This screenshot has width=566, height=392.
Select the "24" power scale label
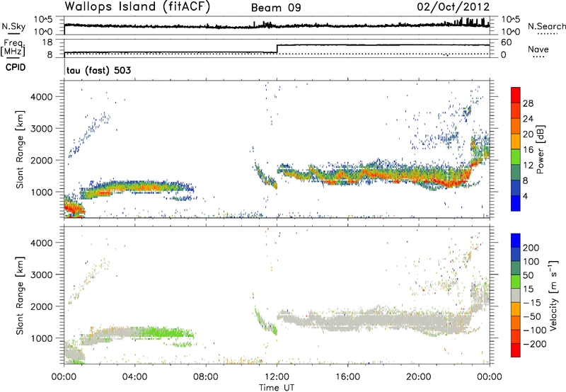528,119
